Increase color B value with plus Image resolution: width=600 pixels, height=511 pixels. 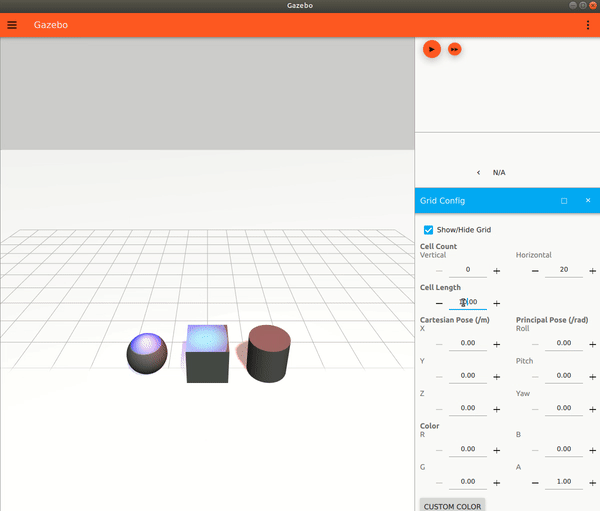593,450
